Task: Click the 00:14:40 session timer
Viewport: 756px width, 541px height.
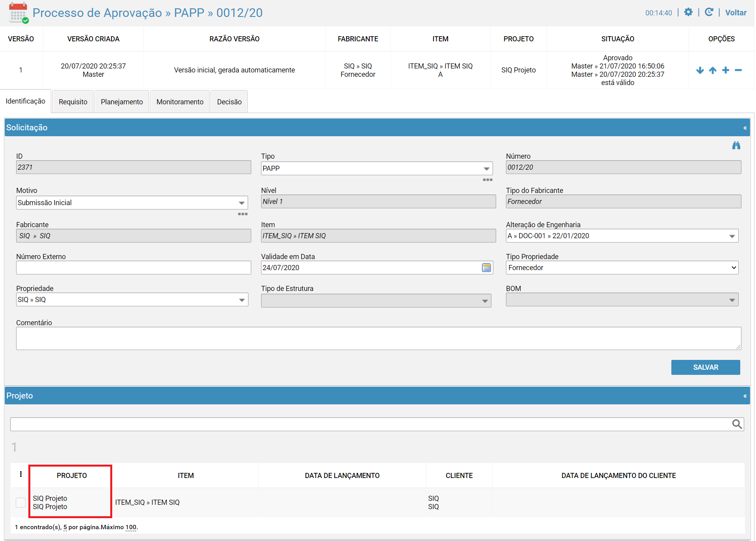Action: click(x=658, y=13)
